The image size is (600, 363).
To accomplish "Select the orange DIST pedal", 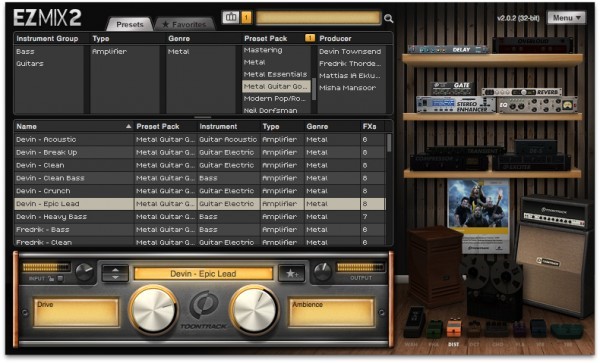I will tap(454, 327).
